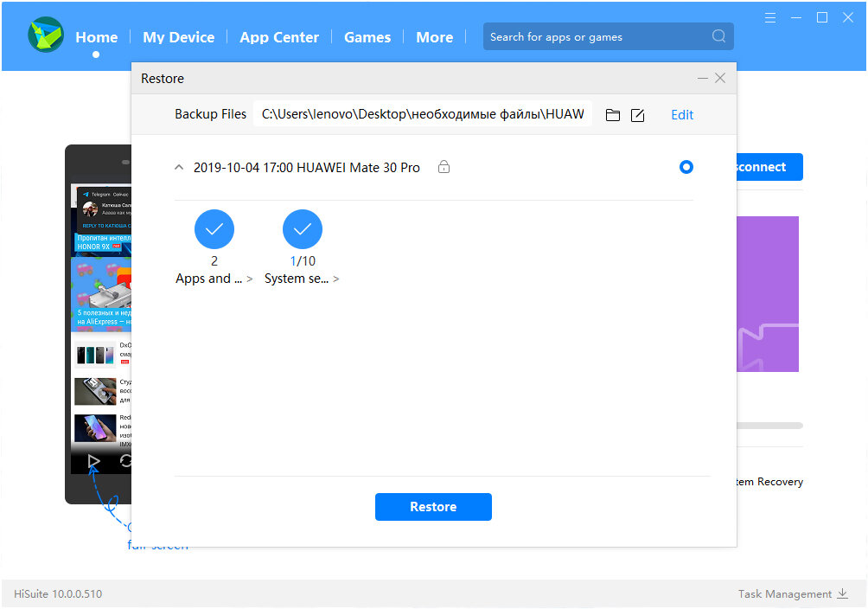Click the HiSuite bird logo
This screenshot has height=609, width=868.
[46, 35]
